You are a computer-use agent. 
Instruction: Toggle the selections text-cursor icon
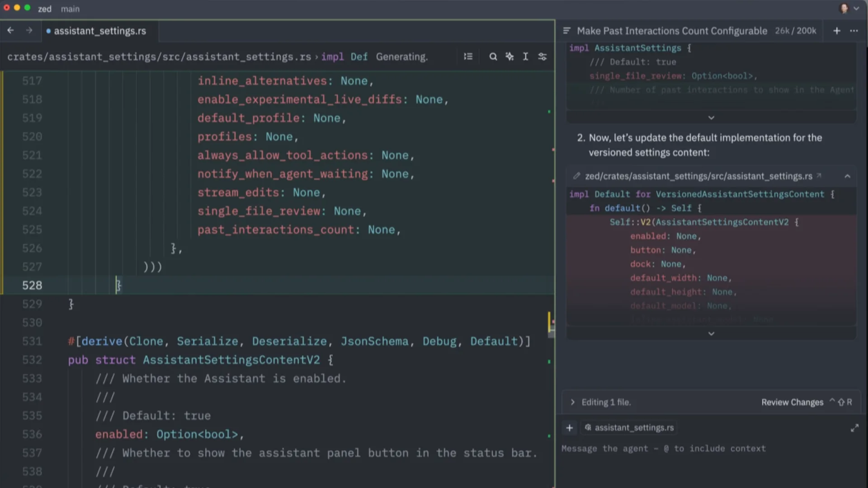click(x=525, y=56)
